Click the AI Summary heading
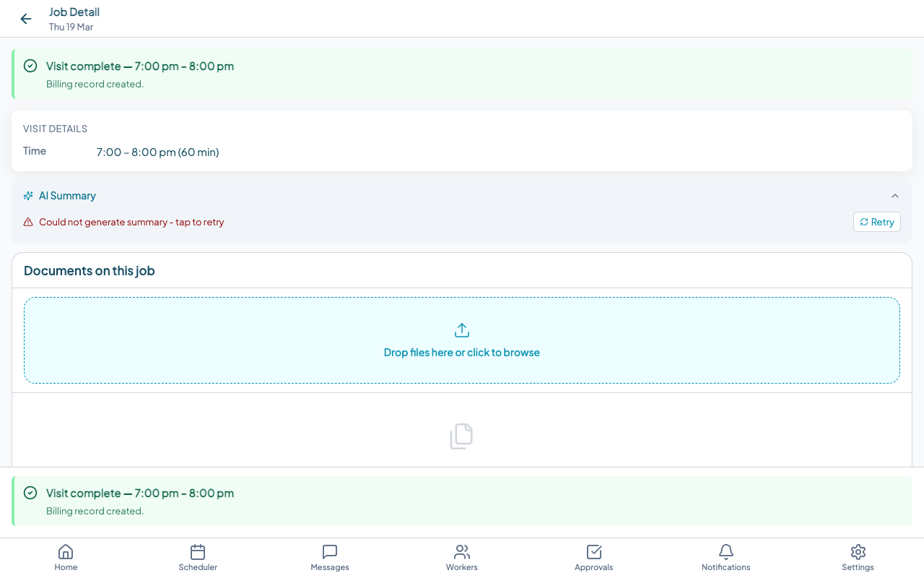This screenshot has height=578, width=924. (x=67, y=196)
